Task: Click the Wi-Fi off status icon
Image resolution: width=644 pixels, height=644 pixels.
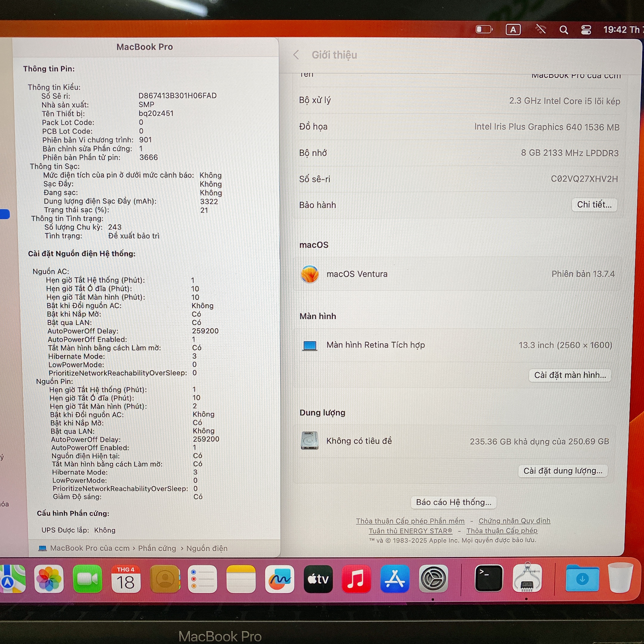Action: coord(540,30)
